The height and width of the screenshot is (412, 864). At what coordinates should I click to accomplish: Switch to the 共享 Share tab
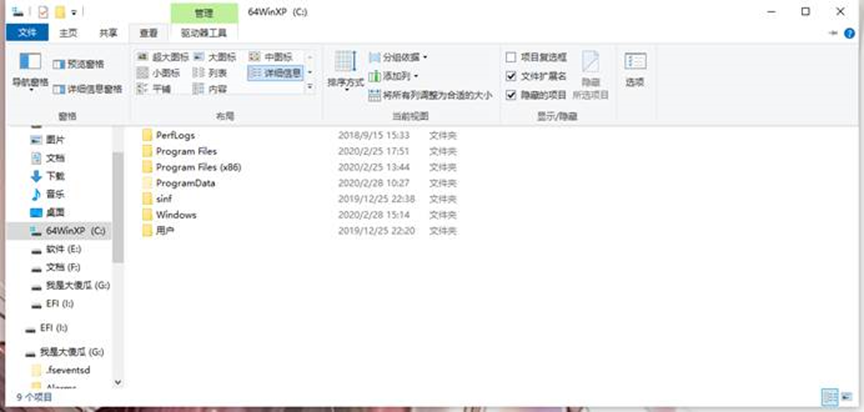click(x=108, y=32)
